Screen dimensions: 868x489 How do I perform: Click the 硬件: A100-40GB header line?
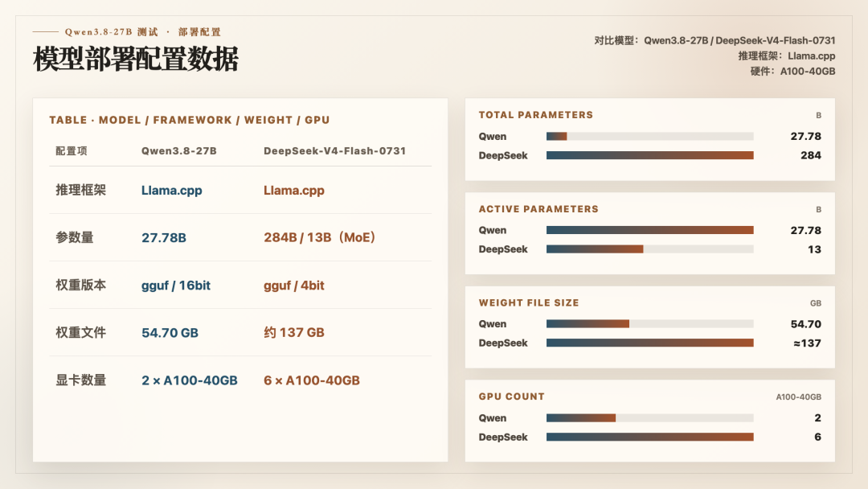click(x=792, y=72)
